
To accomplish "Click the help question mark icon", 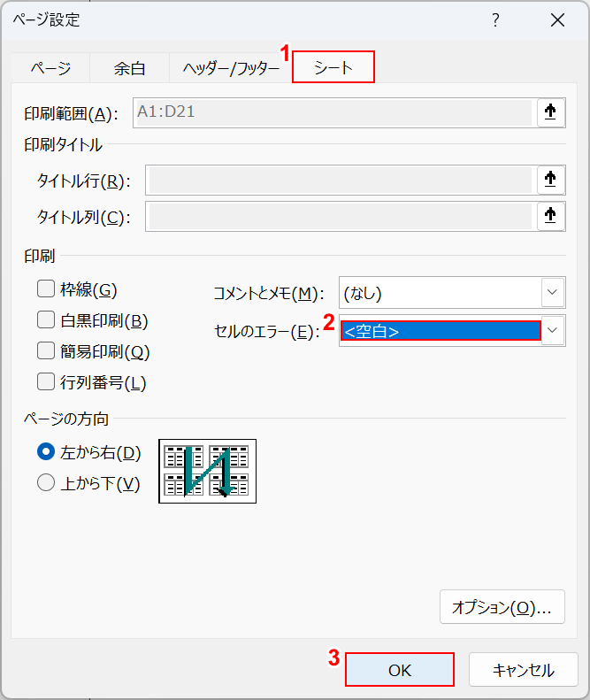I will (x=495, y=20).
